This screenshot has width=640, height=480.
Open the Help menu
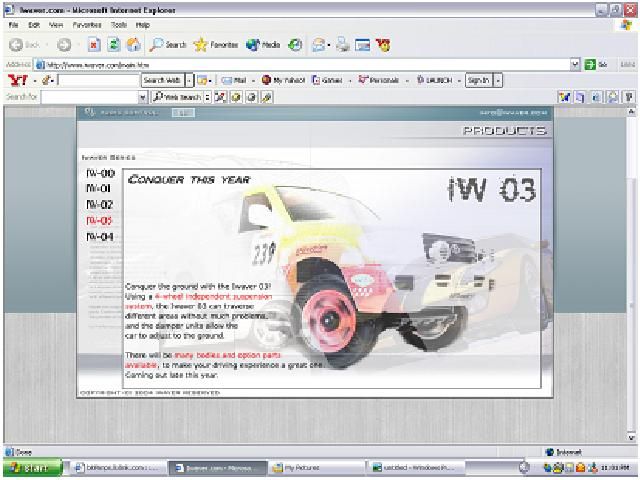click(x=142, y=25)
